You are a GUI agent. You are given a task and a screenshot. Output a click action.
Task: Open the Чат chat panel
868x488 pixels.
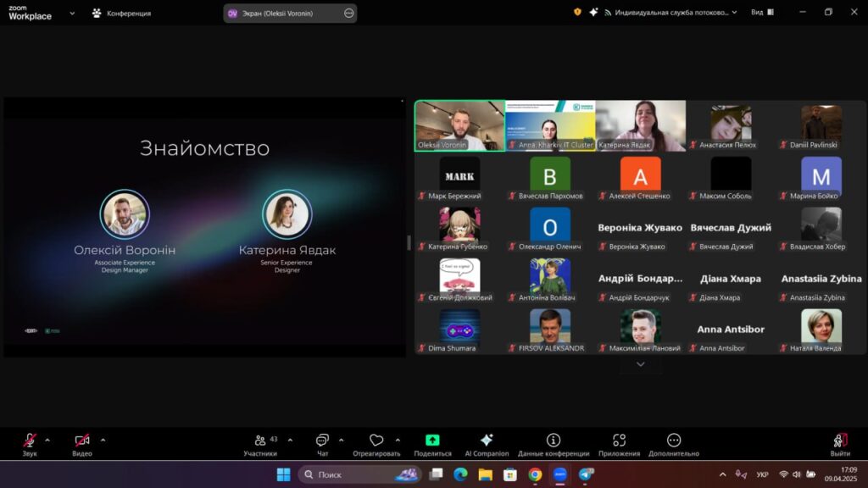[322, 445]
